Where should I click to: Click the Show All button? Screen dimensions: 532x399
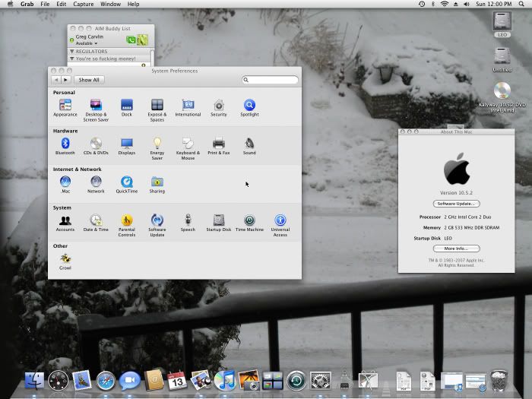(89, 80)
